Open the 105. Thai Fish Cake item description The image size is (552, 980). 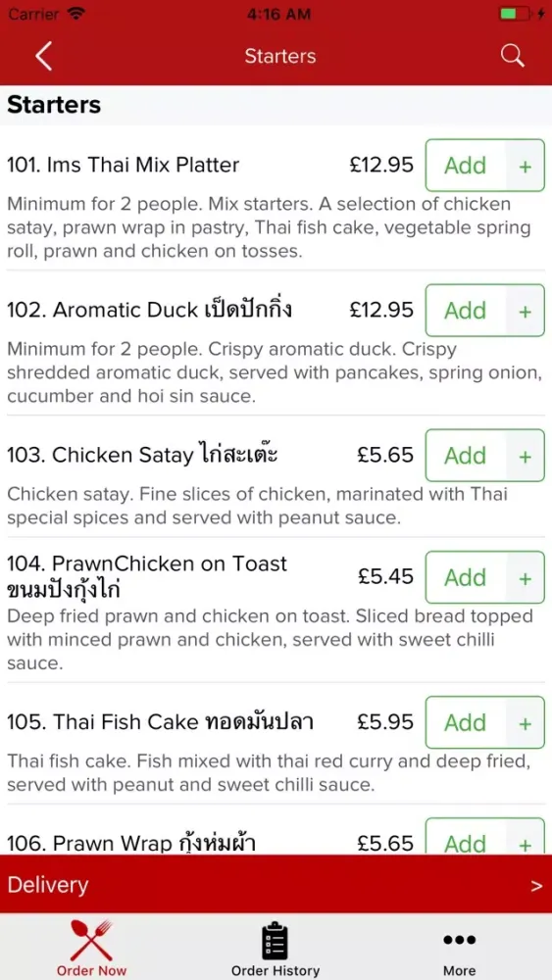coord(269,773)
